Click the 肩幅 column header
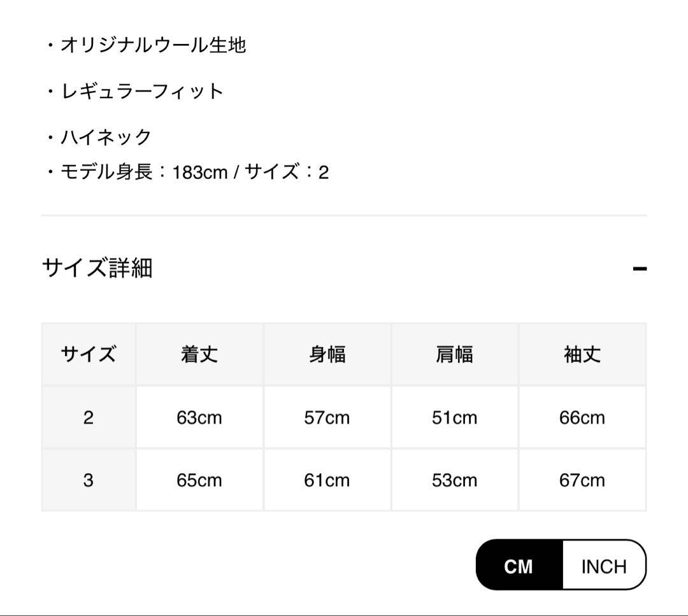 pyautogui.click(x=454, y=354)
